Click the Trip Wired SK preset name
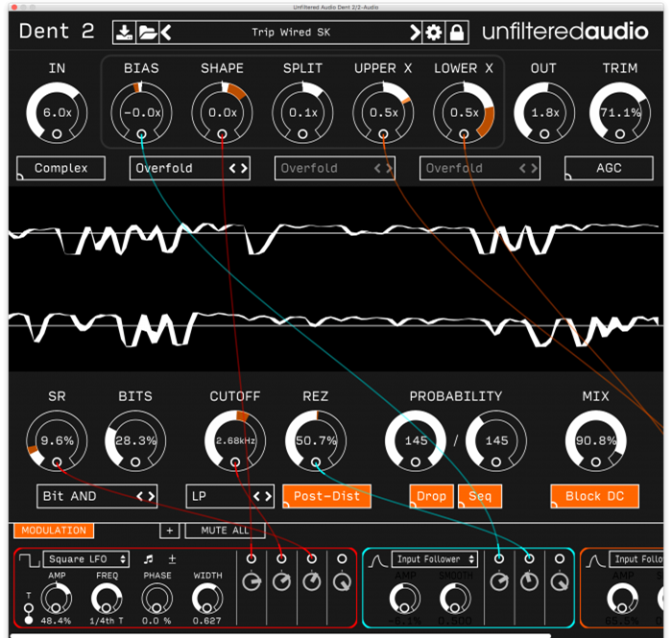 291,33
